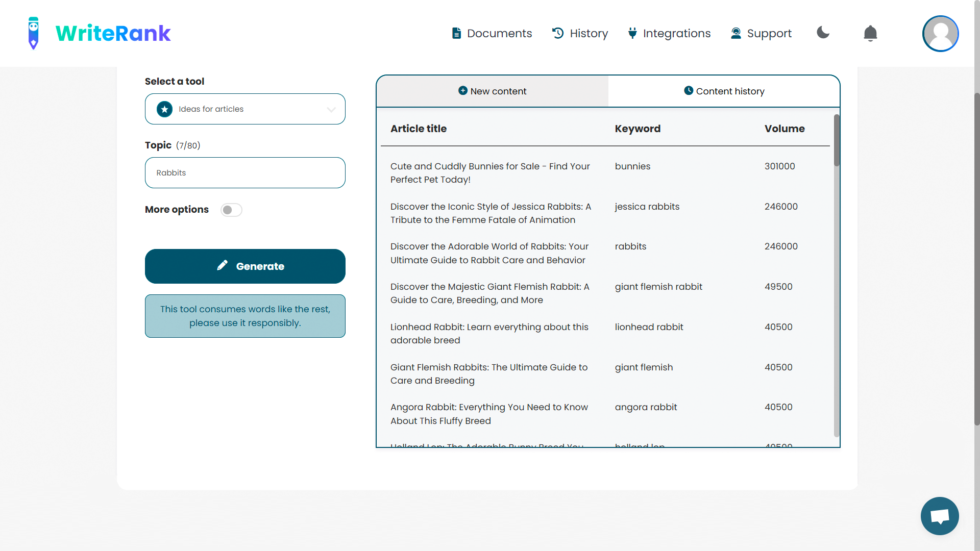Switch to Content history tab
The height and width of the screenshot is (551, 980).
724,91
